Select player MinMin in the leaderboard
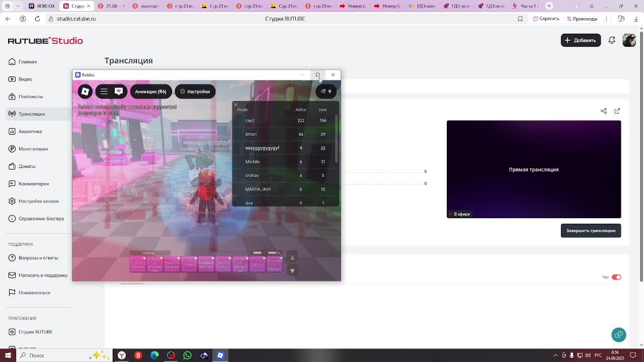 (285, 161)
